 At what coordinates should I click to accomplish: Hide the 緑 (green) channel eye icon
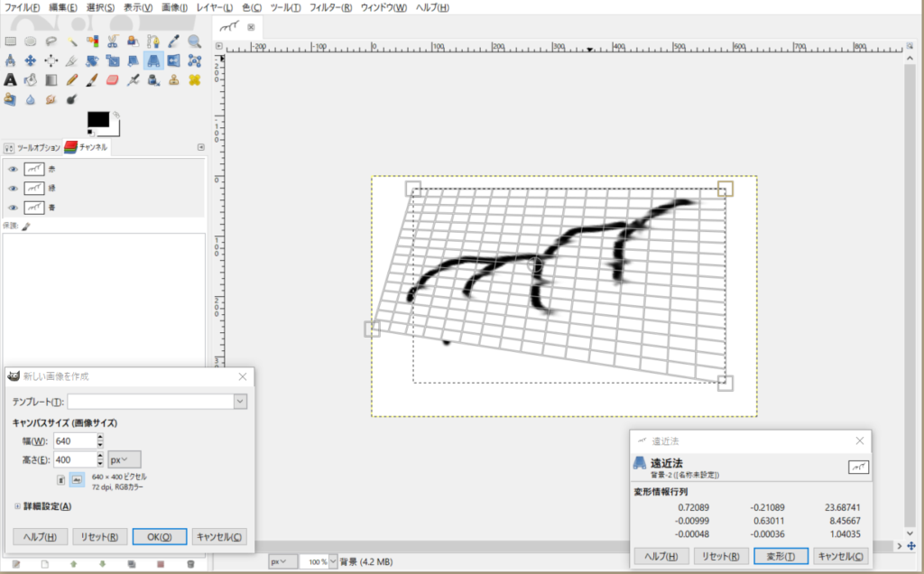[13, 188]
